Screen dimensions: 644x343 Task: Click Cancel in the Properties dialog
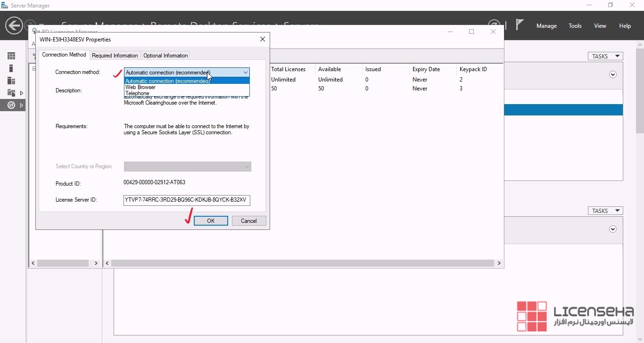(248, 221)
